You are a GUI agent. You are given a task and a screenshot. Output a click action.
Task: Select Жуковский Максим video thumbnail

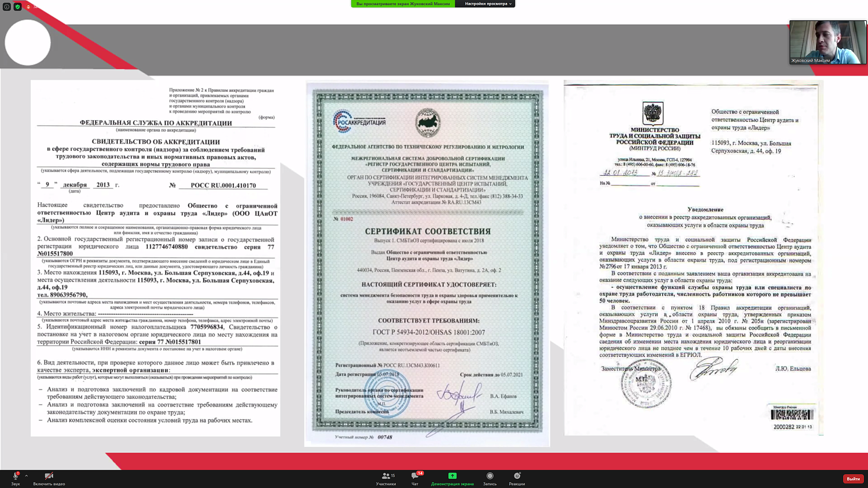pyautogui.click(x=828, y=42)
